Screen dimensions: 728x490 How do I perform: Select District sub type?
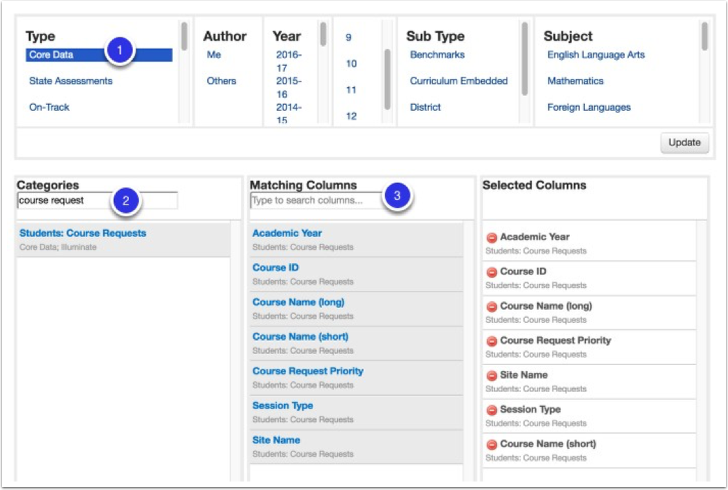(425, 107)
